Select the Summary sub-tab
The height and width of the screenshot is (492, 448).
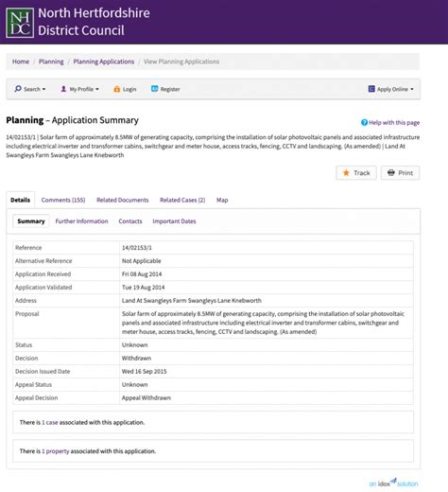(31, 221)
